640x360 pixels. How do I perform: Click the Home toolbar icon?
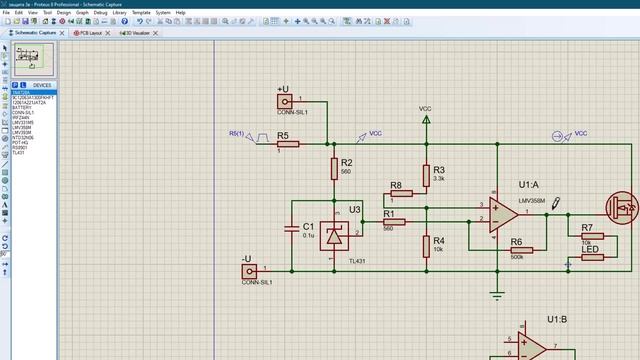[x=45, y=21]
